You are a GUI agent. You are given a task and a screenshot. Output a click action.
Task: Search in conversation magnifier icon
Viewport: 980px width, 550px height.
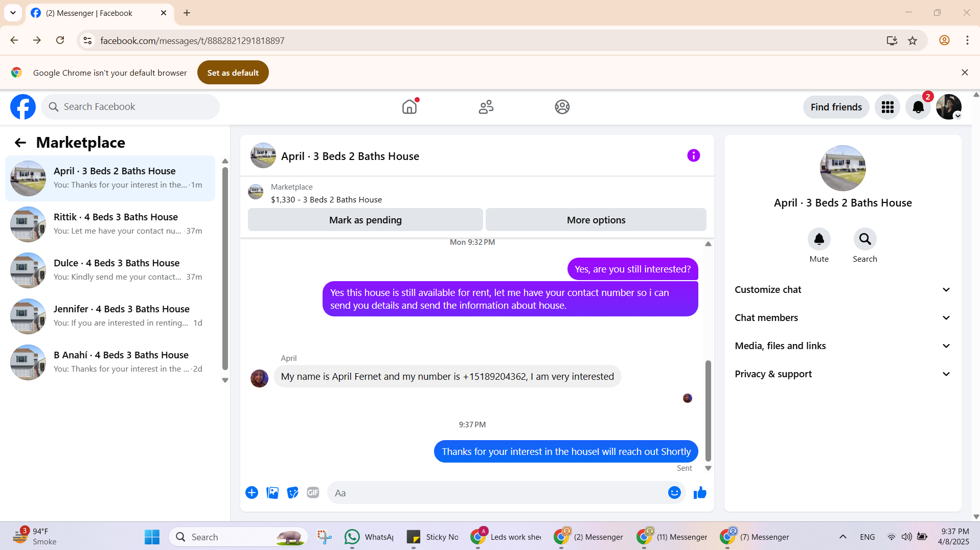point(865,239)
